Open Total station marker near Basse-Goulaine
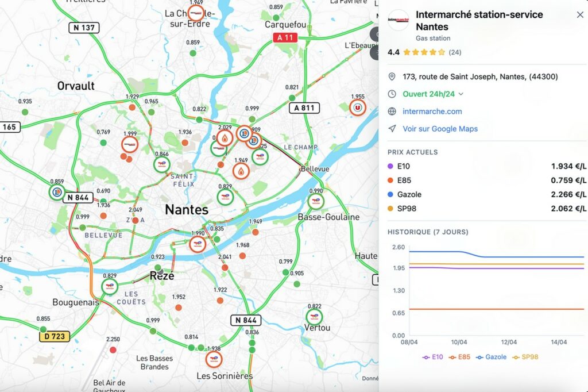588x392 pixels. [x=315, y=202]
